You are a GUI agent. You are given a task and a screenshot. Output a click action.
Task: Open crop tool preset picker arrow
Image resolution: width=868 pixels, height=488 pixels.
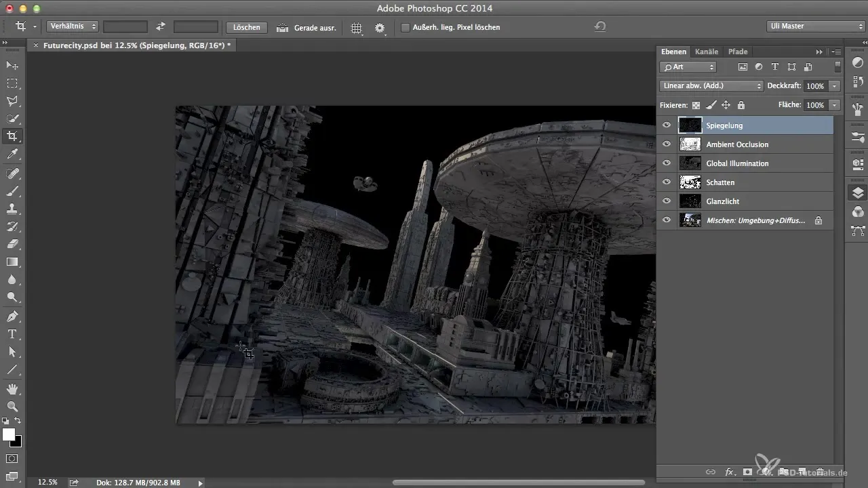[34, 27]
